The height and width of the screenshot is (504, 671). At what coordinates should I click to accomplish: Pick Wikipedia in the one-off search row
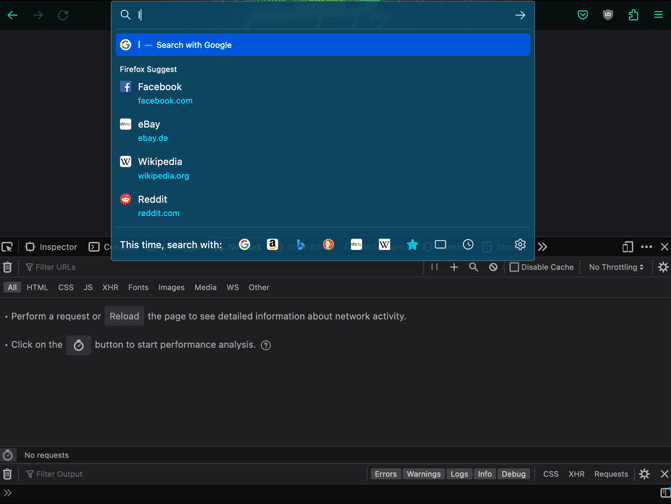click(x=384, y=245)
